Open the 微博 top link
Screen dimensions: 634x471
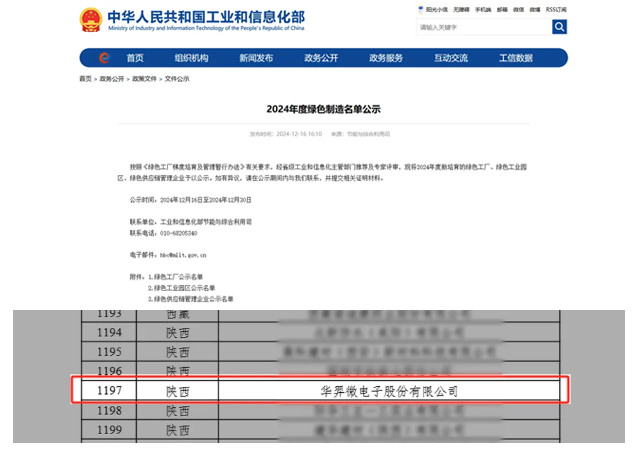point(535,9)
